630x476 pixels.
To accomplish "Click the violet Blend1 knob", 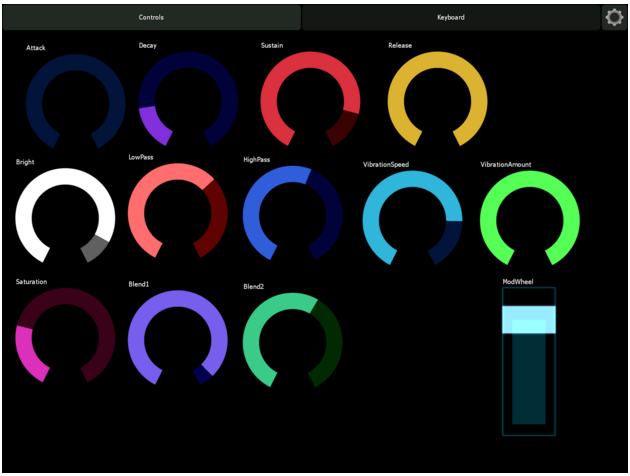I will point(178,338).
